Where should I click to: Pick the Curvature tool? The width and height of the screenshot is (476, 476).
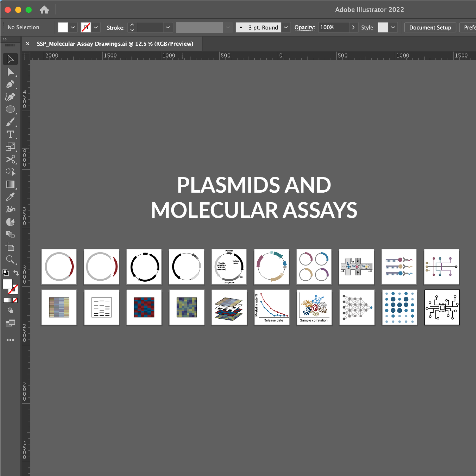pos(10,97)
